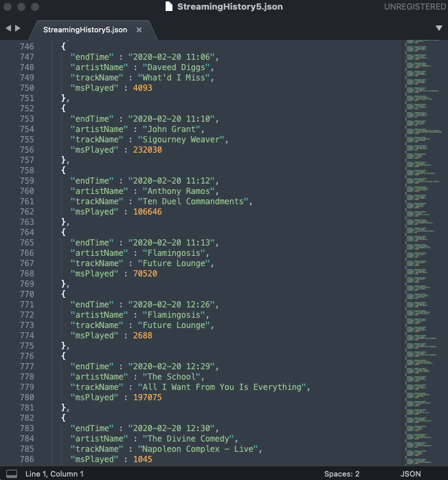Click the closing brace on line 763

[63, 222]
